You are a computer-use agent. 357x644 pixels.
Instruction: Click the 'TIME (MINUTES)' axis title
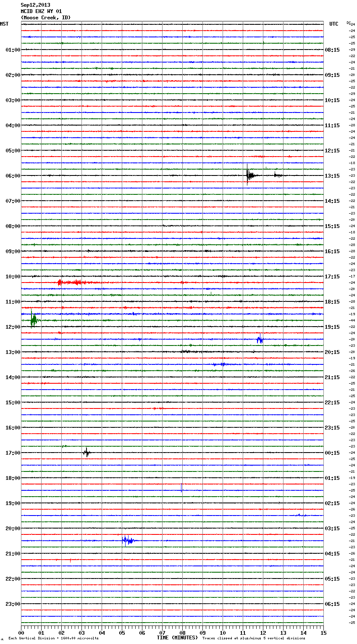click(177, 637)
